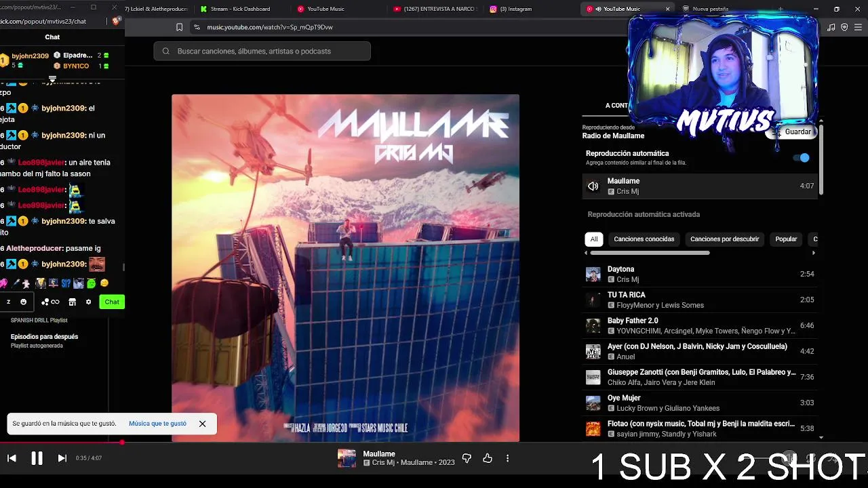Click speaker icon on Maullame queue row
The height and width of the screenshot is (488, 868).
593,186
